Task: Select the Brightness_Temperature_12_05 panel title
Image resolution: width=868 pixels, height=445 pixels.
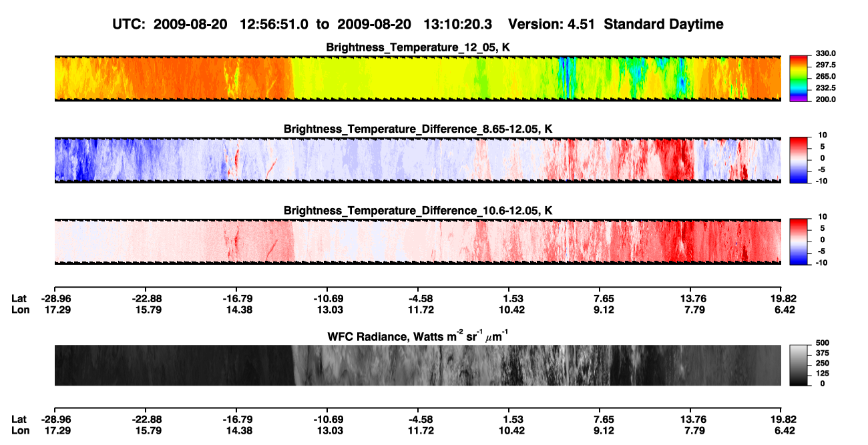Action: tap(418, 47)
